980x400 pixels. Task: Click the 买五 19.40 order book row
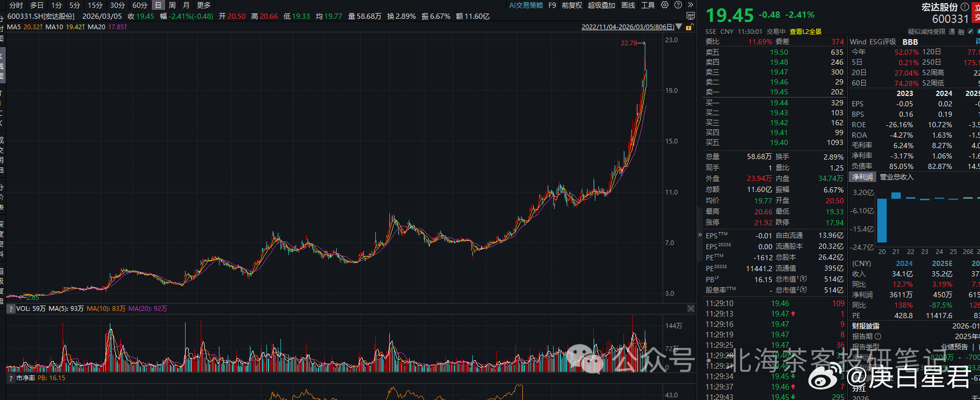[x=774, y=142]
